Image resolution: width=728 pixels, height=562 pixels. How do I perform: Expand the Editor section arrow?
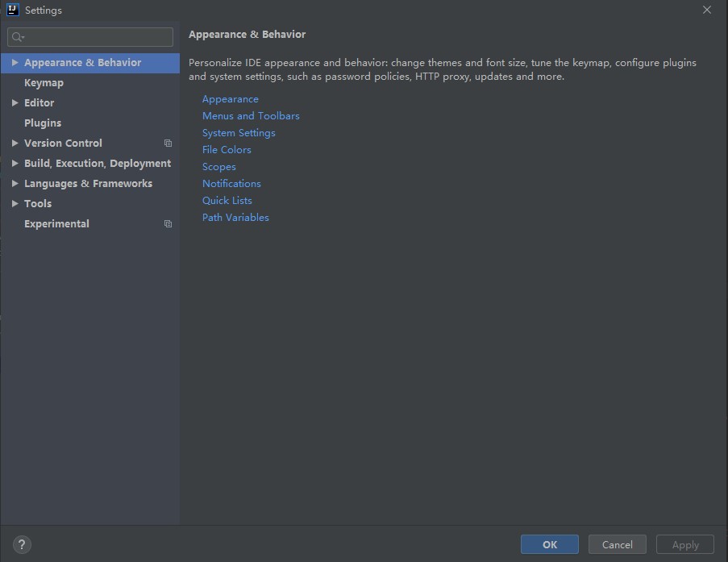pyautogui.click(x=15, y=103)
